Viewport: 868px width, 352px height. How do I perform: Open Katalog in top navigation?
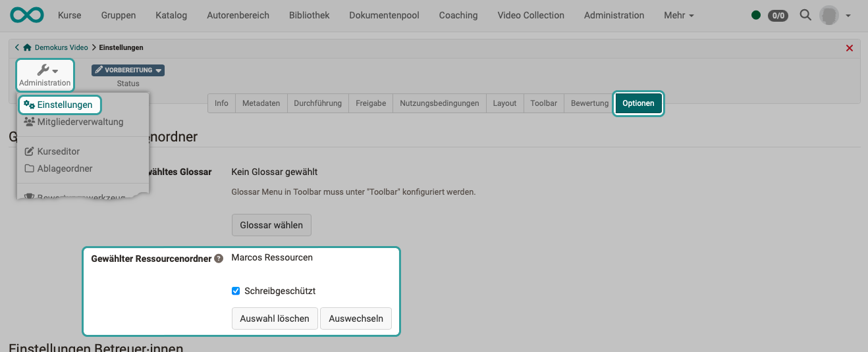171,15
